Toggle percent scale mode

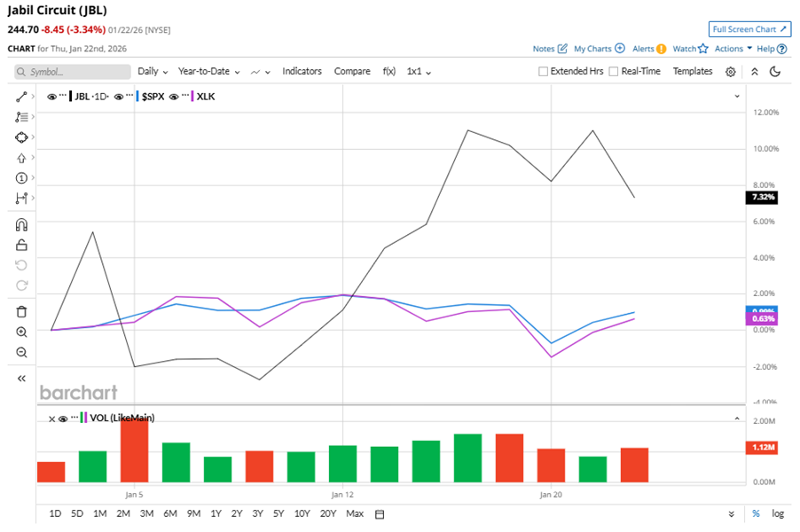coord(756,513)
